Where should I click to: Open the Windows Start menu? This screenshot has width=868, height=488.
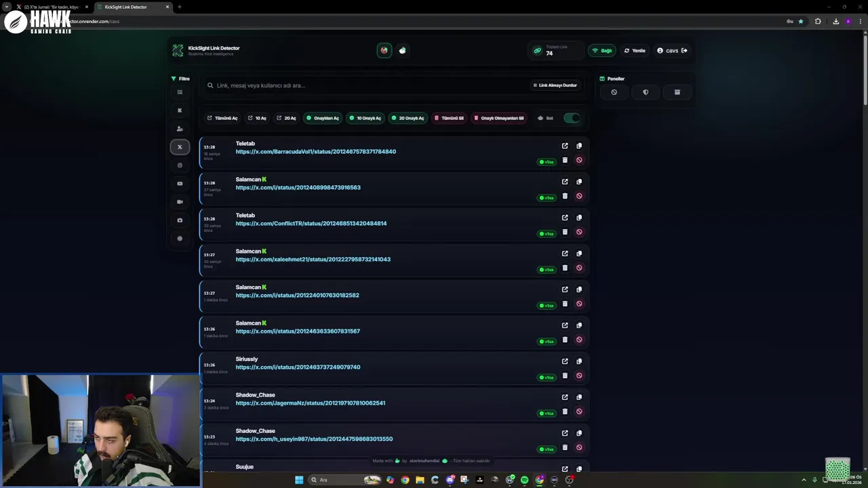pyautogui.click(x=299, y=480)
